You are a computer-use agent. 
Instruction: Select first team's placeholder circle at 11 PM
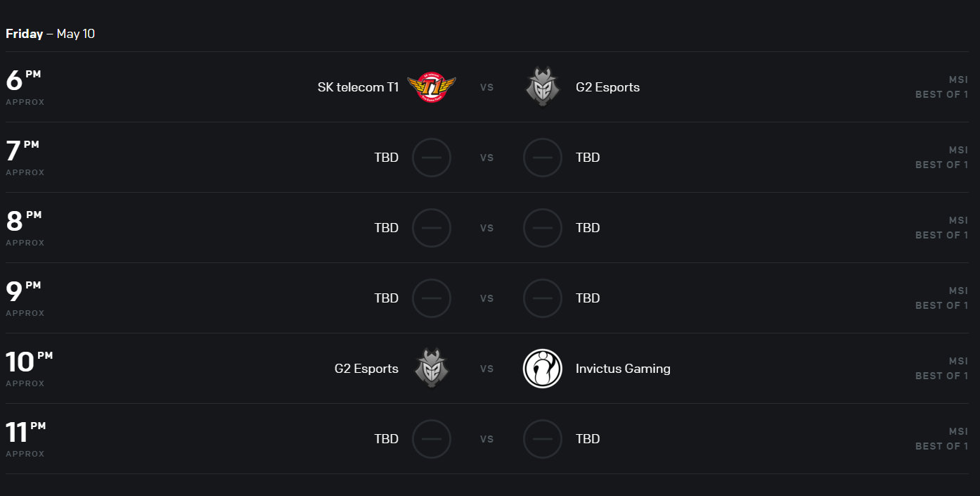pos(432,439)
